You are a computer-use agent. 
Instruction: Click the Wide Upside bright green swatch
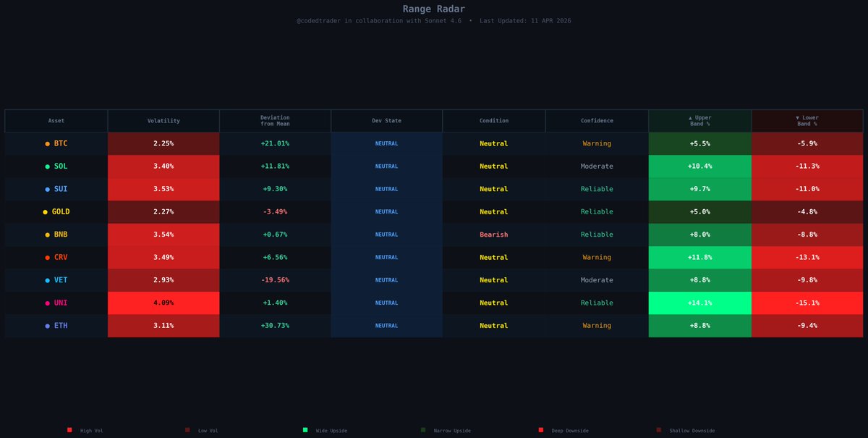point(305,430)
